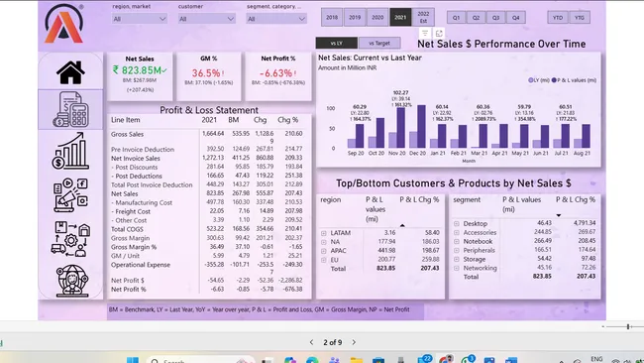Select year 2020
644x363 pixels.
(377, 17)
